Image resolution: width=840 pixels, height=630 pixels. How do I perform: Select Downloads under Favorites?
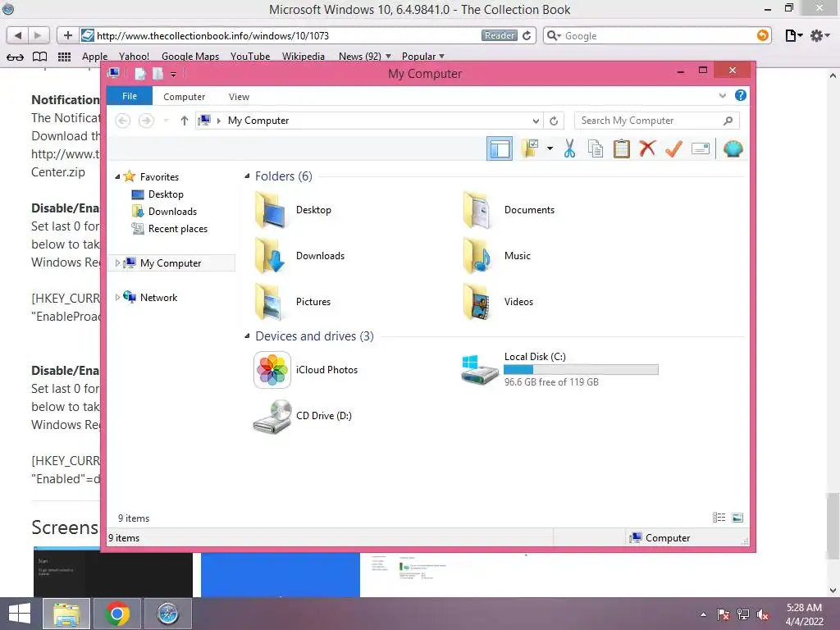[172, 211]
